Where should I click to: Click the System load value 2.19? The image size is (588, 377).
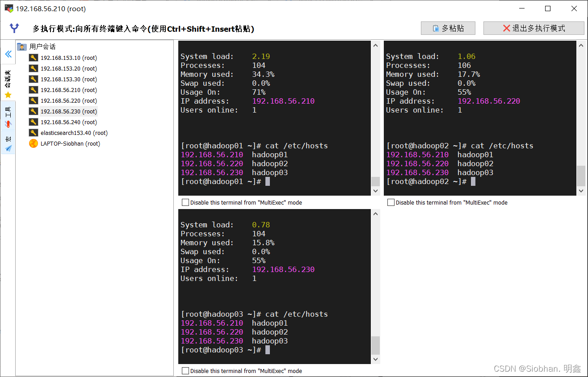(x=261, y=56)
